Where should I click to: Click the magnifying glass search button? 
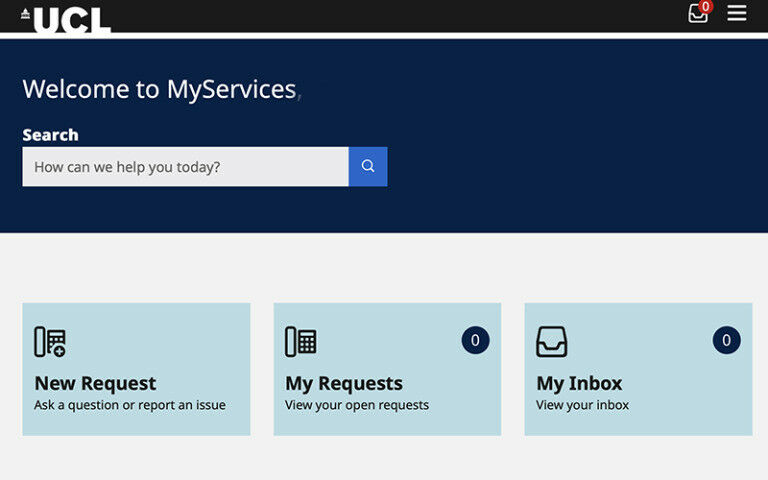point(368,166)
